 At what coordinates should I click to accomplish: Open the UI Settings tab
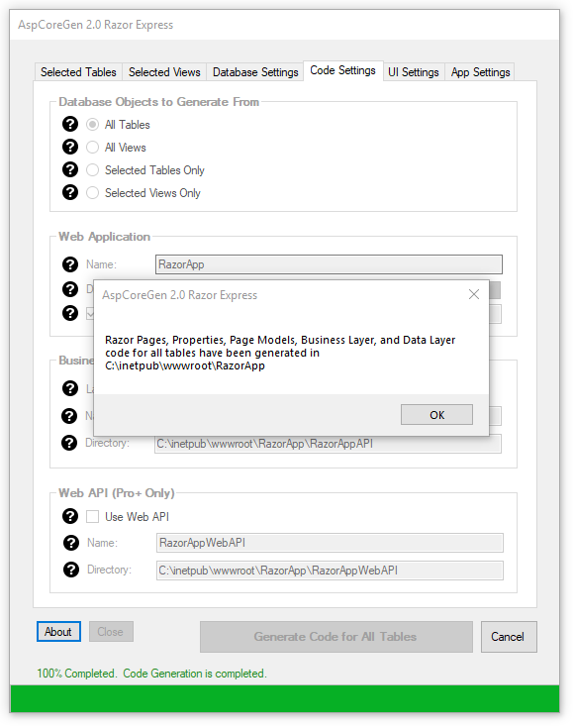[x=414, y=72]
